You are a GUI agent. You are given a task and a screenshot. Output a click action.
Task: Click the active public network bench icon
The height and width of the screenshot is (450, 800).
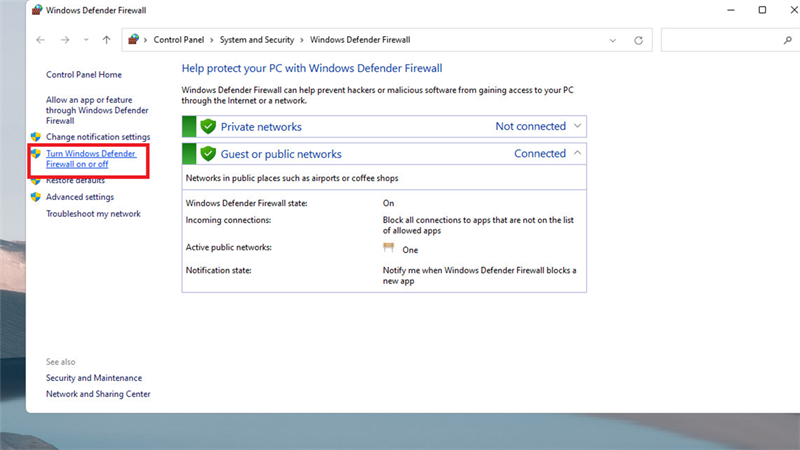pos(389,248)
